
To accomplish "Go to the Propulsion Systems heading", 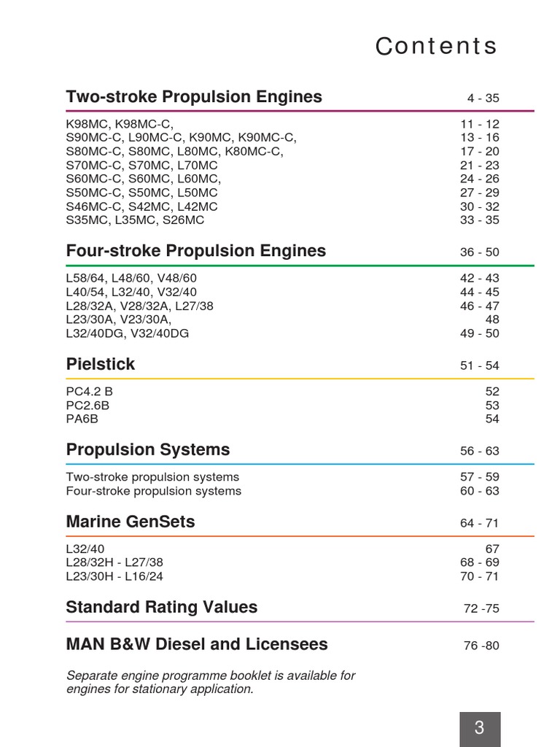I will pyautogui.click(x=147, y=449).
